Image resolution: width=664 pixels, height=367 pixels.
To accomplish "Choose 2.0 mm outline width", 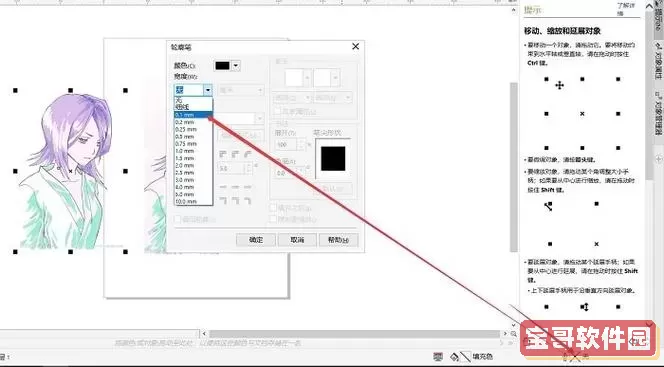I will tap(193, 165).
